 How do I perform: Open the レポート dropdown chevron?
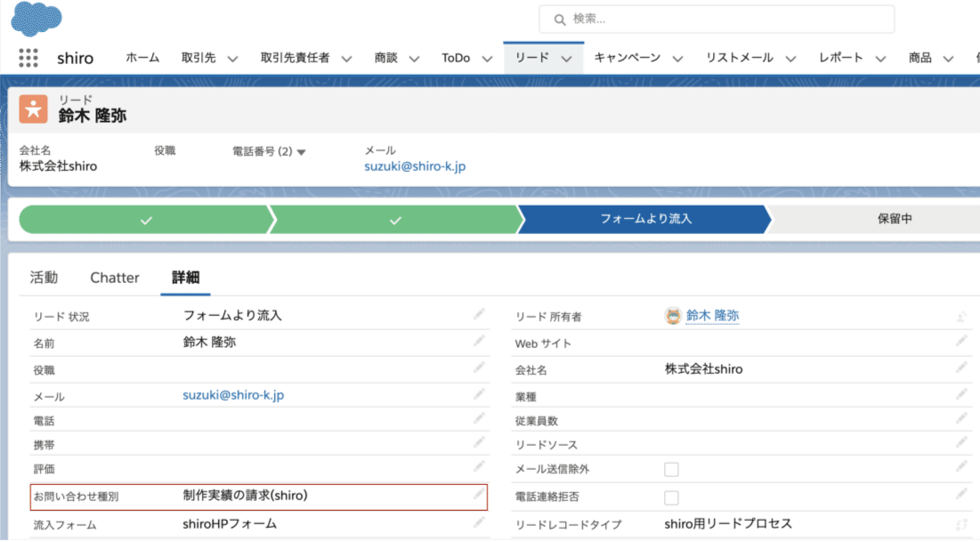(x=880, y=60)
